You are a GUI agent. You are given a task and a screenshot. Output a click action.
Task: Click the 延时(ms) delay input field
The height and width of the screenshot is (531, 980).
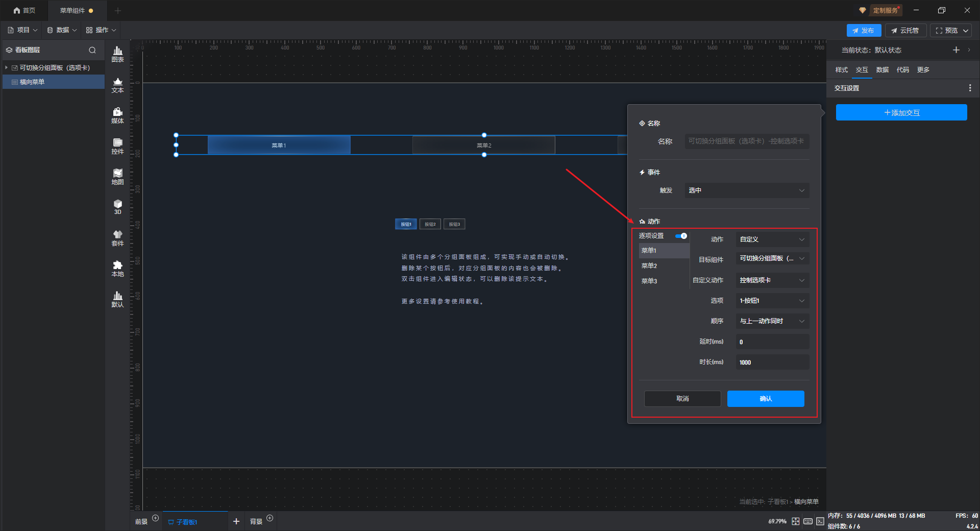pos(772,342)
